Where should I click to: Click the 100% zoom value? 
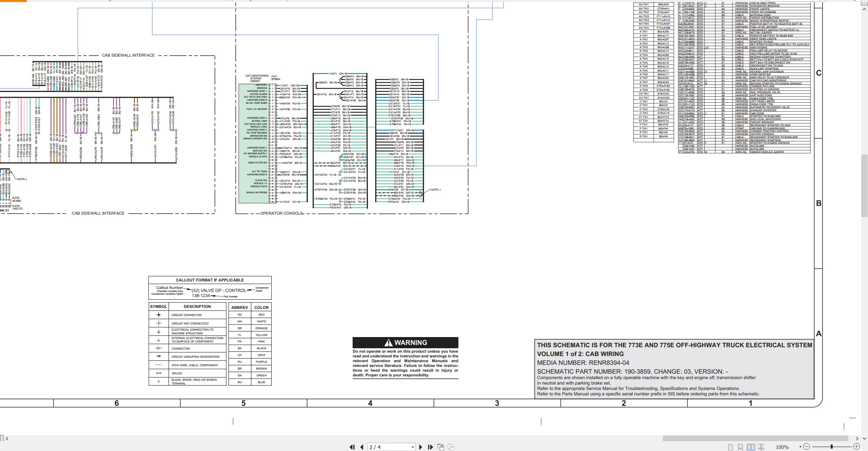tap(782, 447)
